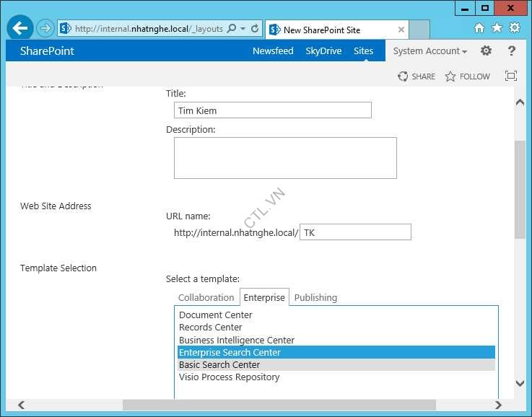This screenshot has height=417, width=532.
Task: Open the address bar autocomplete dropdown arrow
Action: tap(243, 29)
